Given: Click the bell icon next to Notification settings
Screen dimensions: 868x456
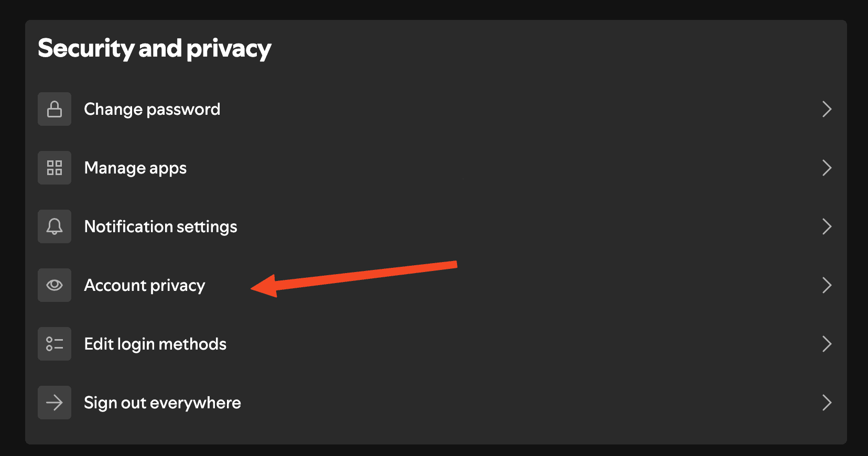Looking at the screenshot, I should click(54, 226).
